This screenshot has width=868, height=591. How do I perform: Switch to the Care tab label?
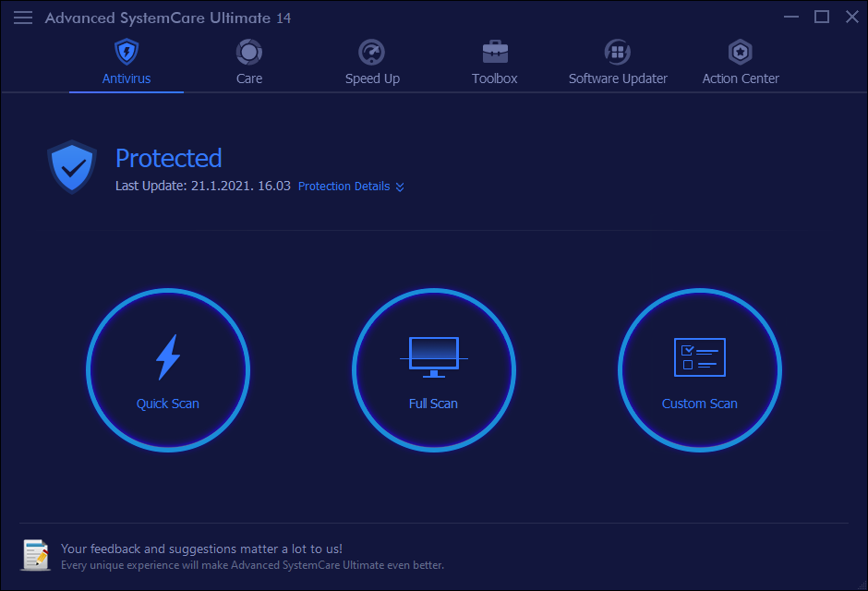coord(249,78)
